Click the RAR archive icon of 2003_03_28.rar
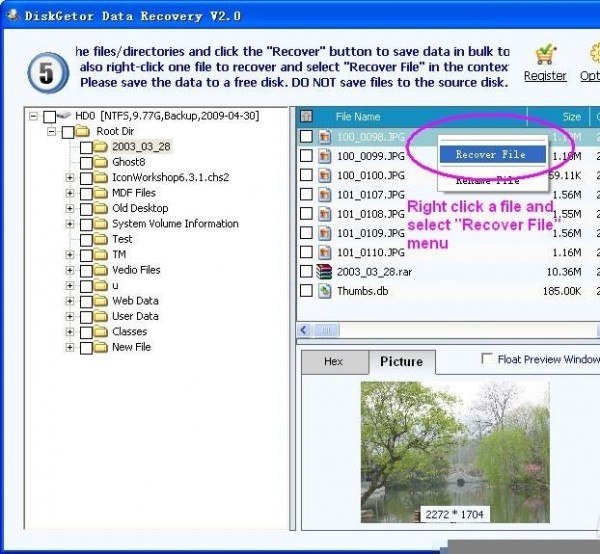Viewport: 600px width, 554px height. [x=324, y=272]
